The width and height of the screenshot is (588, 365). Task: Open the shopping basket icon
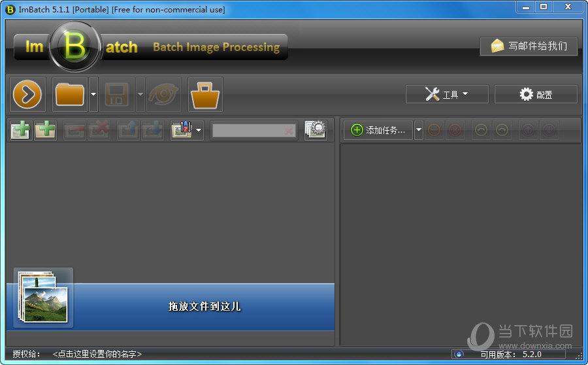tap(205, 94)
